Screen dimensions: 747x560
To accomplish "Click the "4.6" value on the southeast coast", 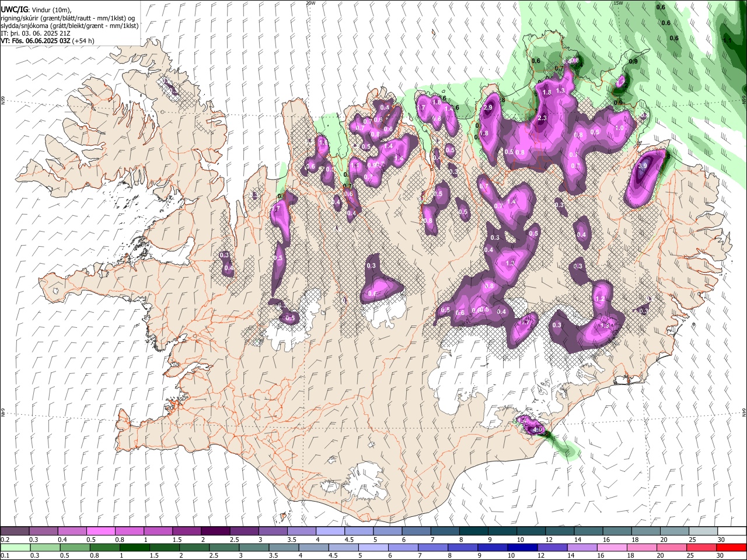I will pyautogui.click(x=538, y=430).
